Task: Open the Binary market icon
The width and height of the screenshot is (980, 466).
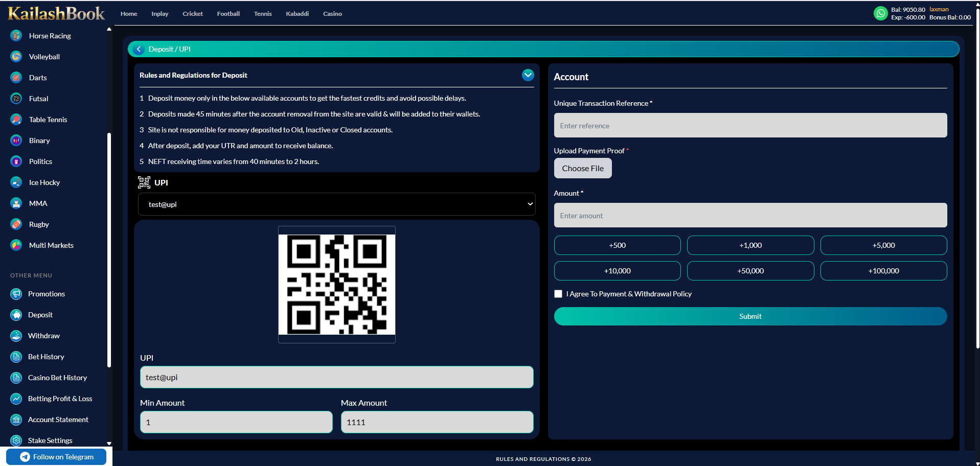Action: point(16,141)
